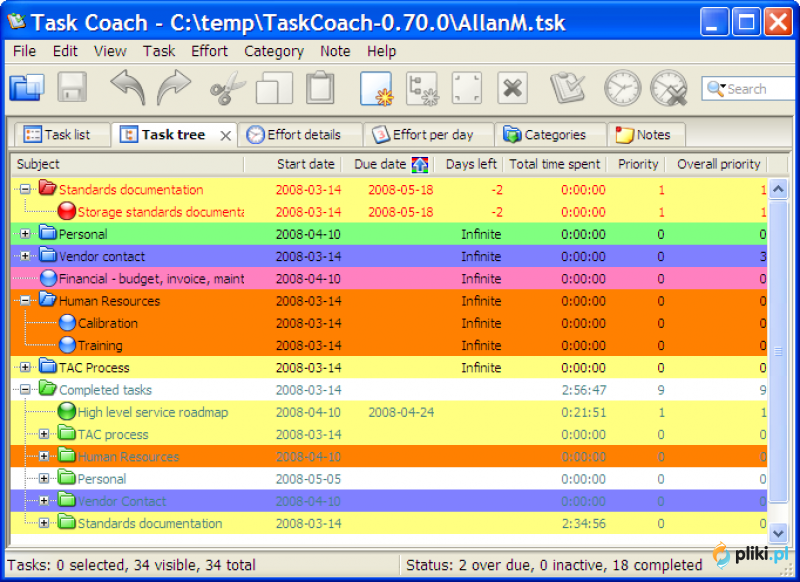Click the green ball icon of High level service roadmap

pyautogui.click(x=66, y=411)
